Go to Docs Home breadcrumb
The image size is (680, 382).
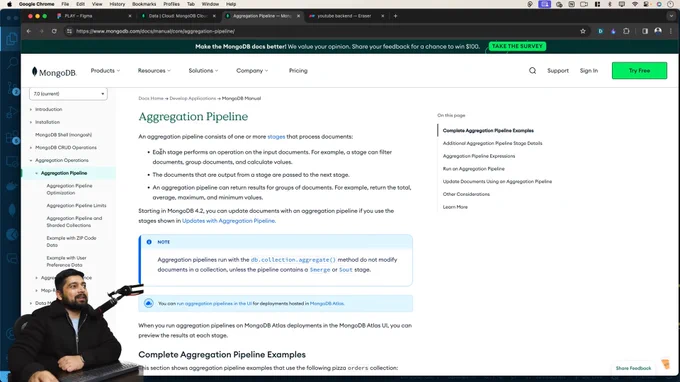click(151, 98)
